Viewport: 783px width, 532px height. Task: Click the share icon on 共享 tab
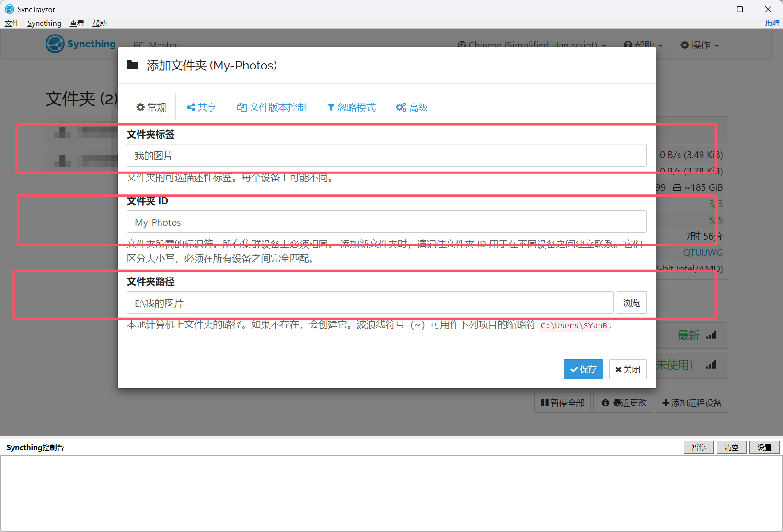click(191, 107)
